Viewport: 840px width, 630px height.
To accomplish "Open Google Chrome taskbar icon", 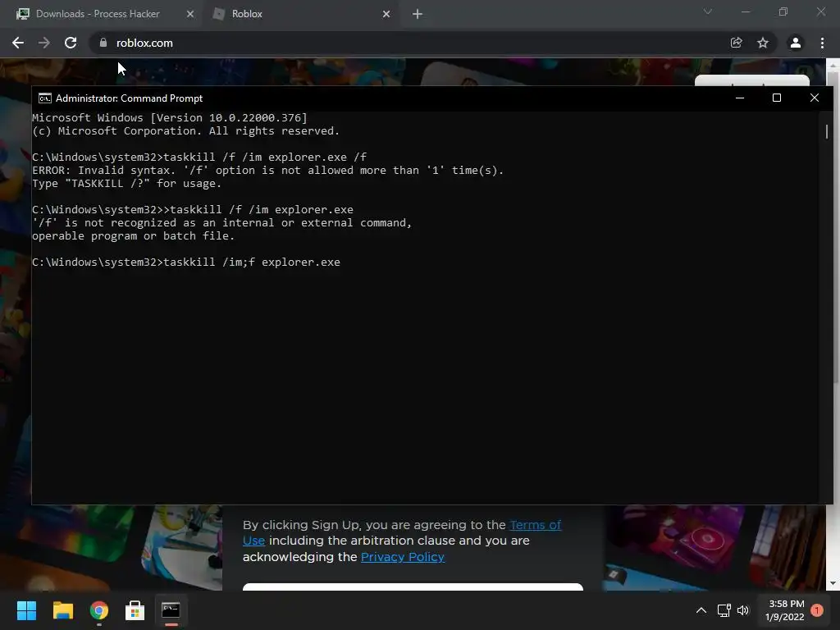I will pyautogui.click(x=99, y=610).
